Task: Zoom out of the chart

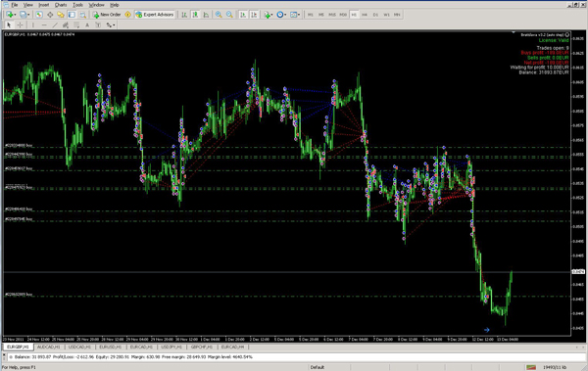Action: coord(229,15)
